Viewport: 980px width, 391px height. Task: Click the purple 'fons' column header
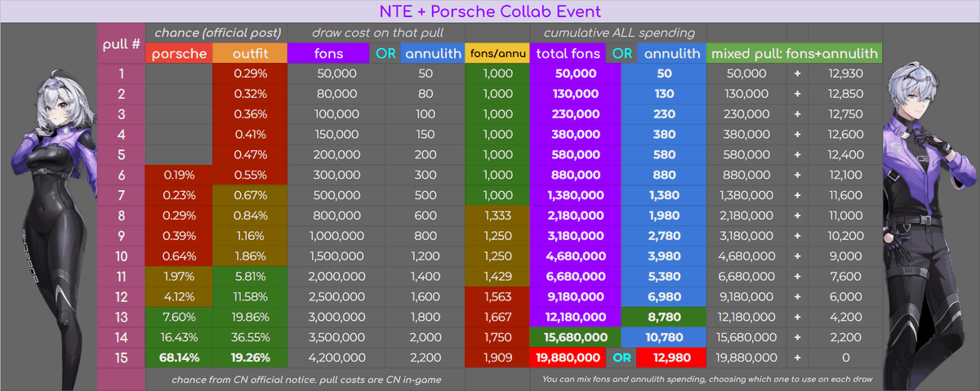(327, 54)
